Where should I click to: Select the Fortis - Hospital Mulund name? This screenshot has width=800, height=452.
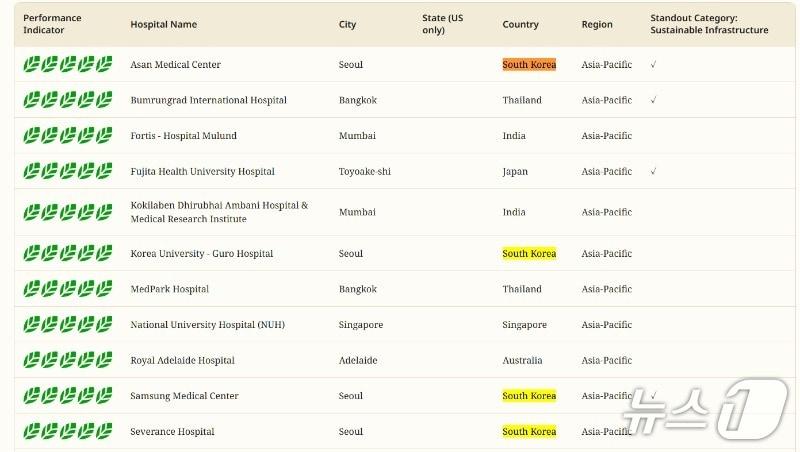(184, 136)
